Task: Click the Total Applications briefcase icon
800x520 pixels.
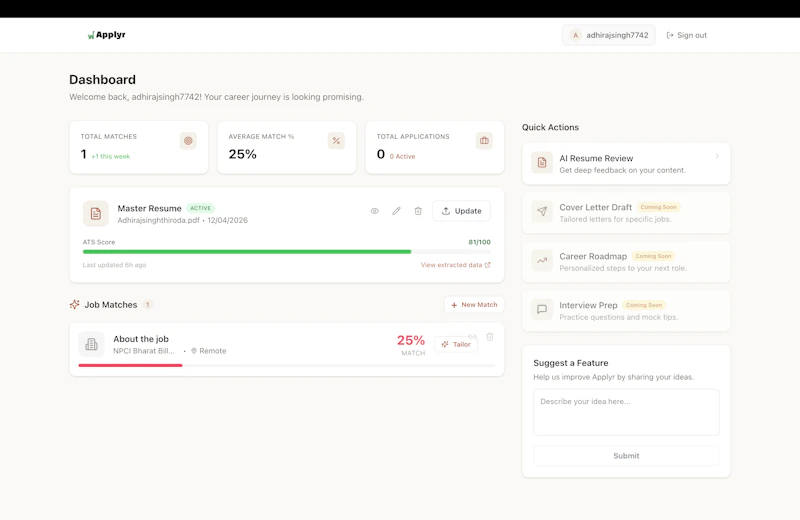Action: coord(484,141)
